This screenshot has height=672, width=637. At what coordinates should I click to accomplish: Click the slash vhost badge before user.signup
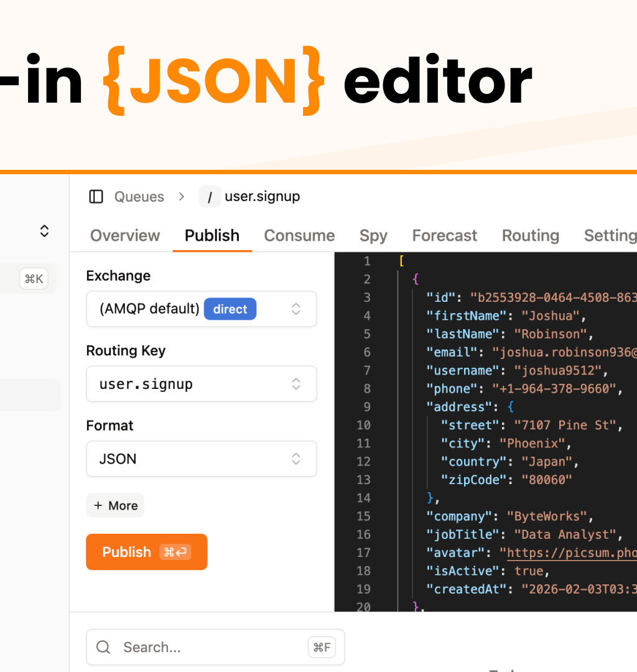210,197
